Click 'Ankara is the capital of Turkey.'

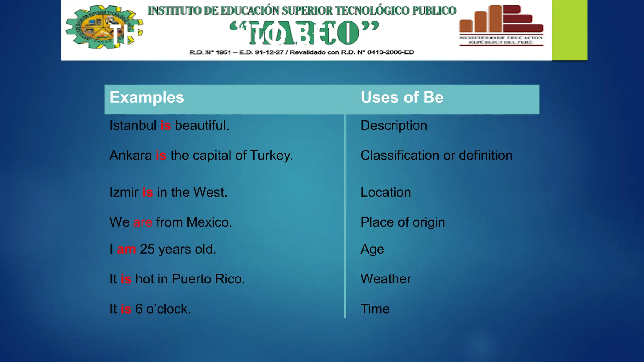pyautogui.click(x=201, y=156)
